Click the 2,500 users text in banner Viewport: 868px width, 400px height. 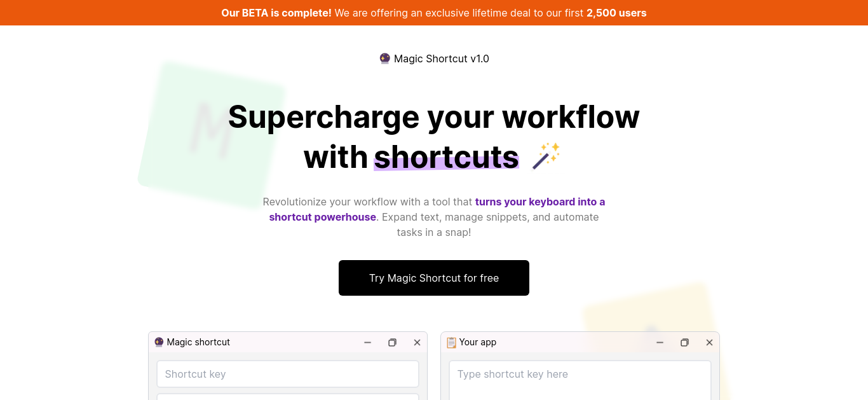(x=616, y=13)
